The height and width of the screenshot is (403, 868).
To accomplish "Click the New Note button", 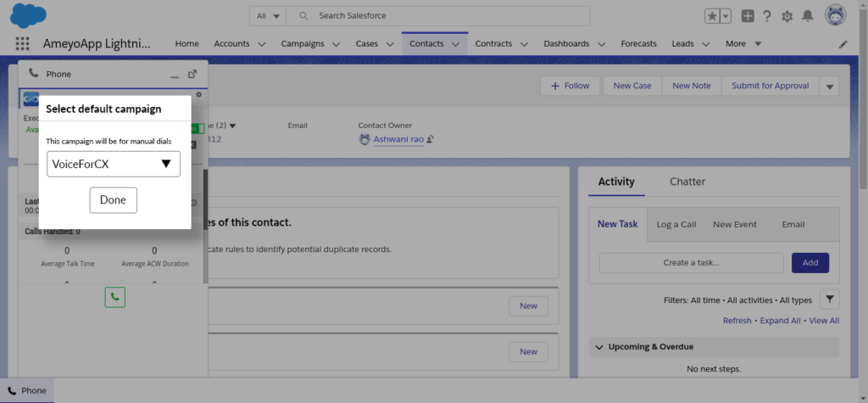I will [692, 86].
